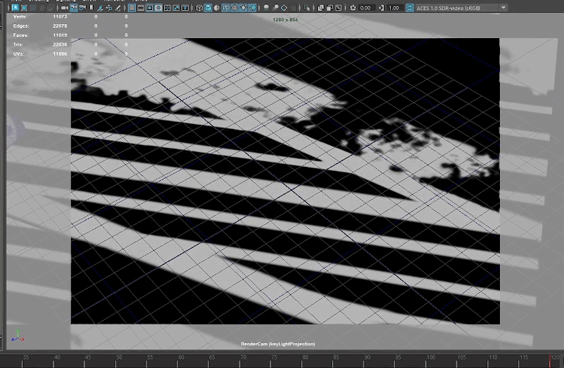Toggle the Lock Camera icon
Viewport: 564px width, 368px height.
pyautogui.click(x=73, y=8)
